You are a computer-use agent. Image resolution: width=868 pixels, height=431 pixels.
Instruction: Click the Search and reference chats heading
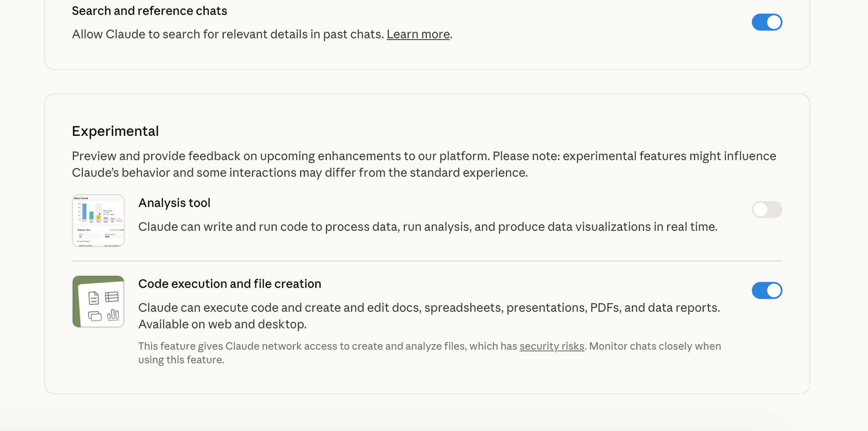point(149,11)
